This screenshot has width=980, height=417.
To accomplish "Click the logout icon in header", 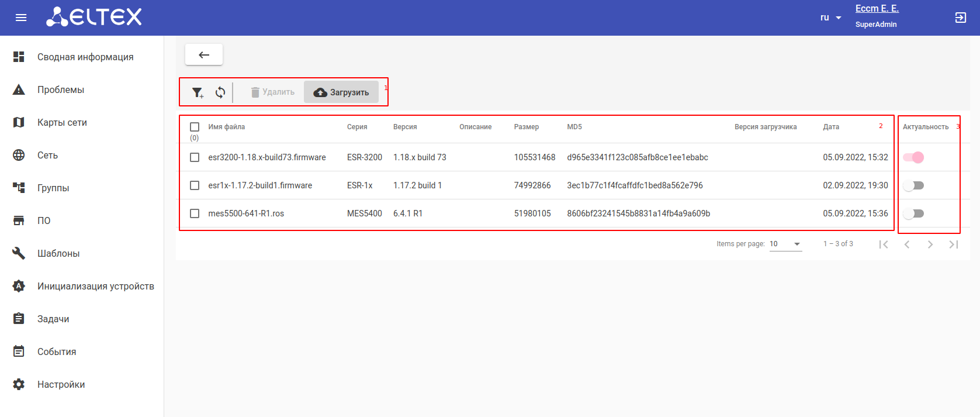I will pyautogui.click(x=961, y=18).
